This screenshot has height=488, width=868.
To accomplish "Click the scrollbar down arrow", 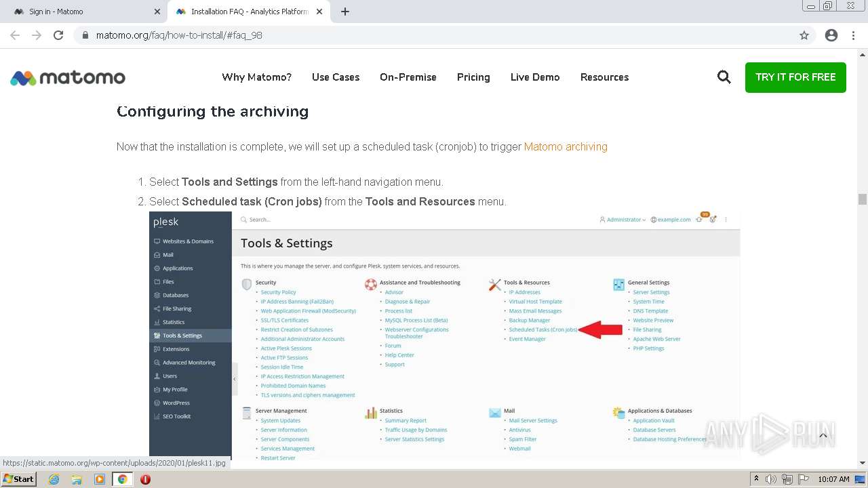I will pyautogui.click(x=862, y=463).
